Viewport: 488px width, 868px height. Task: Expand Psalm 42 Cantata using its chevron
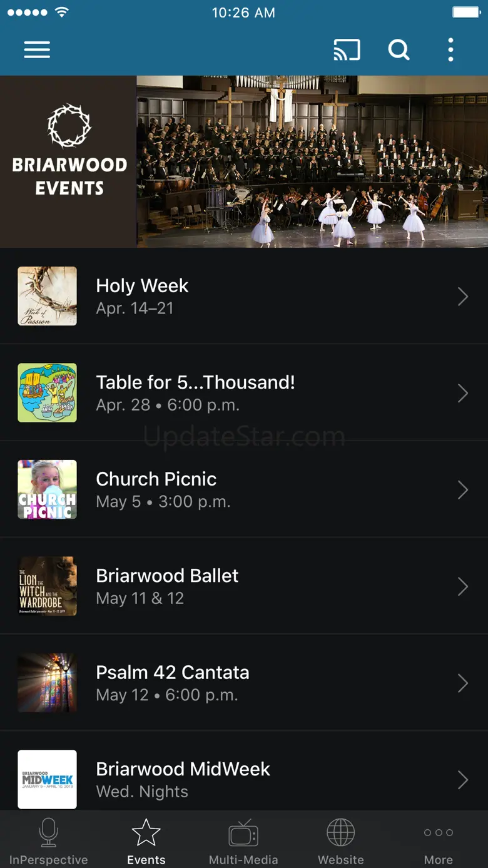click(462, 683)
